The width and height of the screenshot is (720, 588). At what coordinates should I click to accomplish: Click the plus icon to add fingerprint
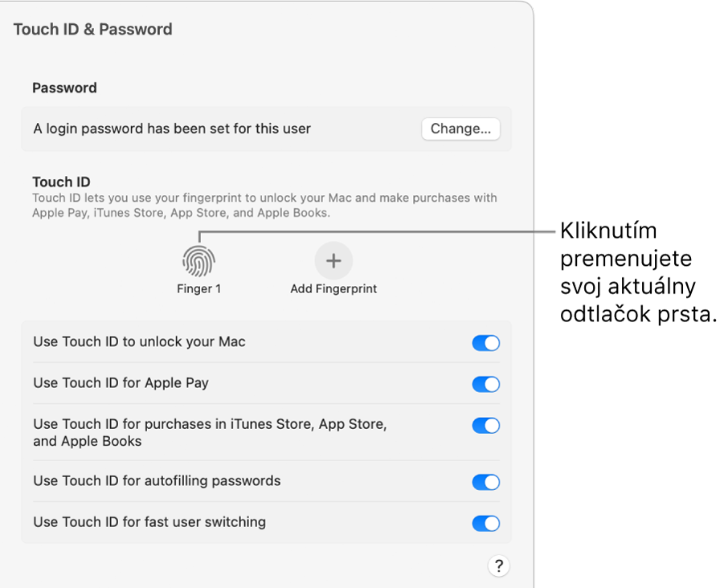(333, 260)
